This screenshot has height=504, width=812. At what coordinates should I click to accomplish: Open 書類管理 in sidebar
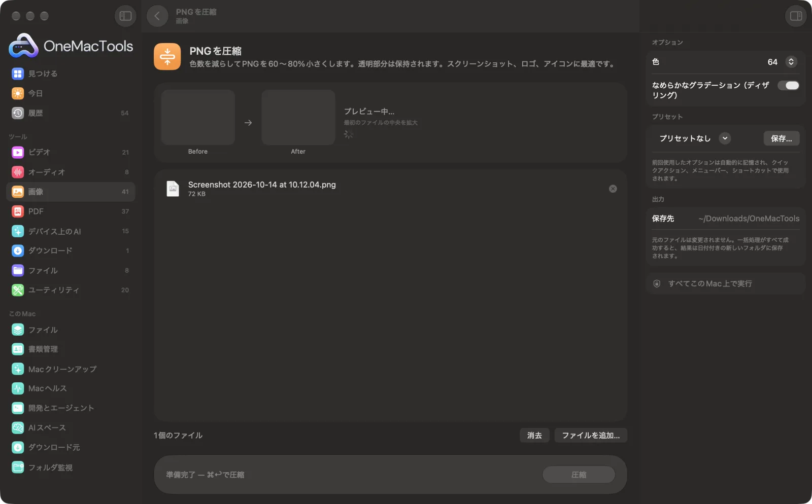(x=71, y=349)
